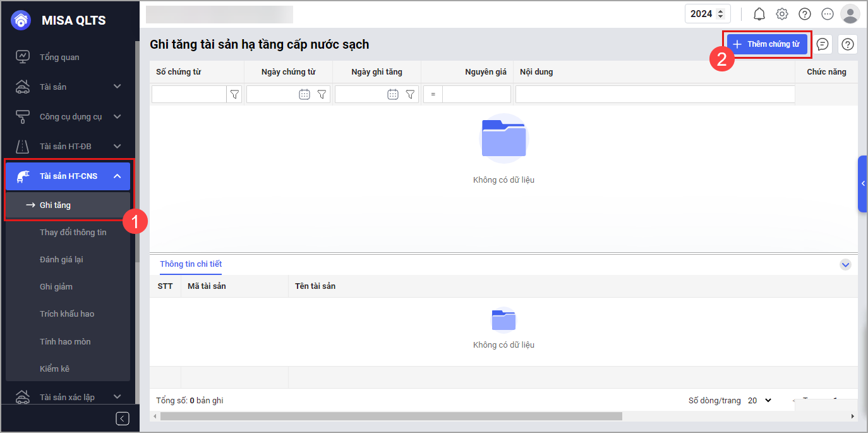Screen dimensions: 868x433
Task: Click the help question mark in top bar
Action: click(x=805, y=14)
